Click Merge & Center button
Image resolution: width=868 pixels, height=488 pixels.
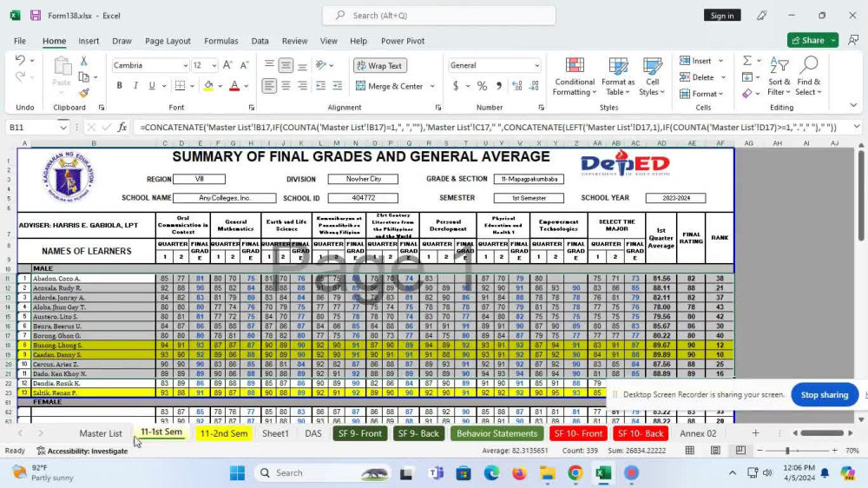click(x=390, y=87)
